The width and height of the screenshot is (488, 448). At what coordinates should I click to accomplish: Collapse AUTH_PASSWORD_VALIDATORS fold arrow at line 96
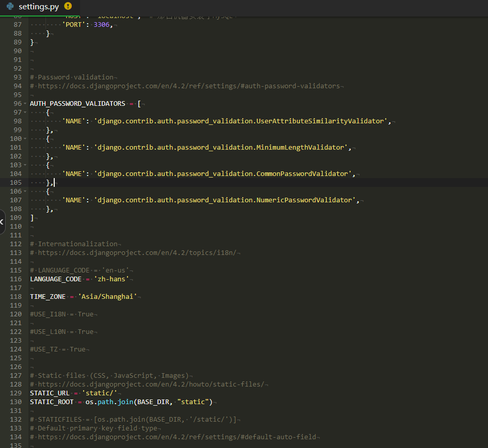tap(25, 104)
